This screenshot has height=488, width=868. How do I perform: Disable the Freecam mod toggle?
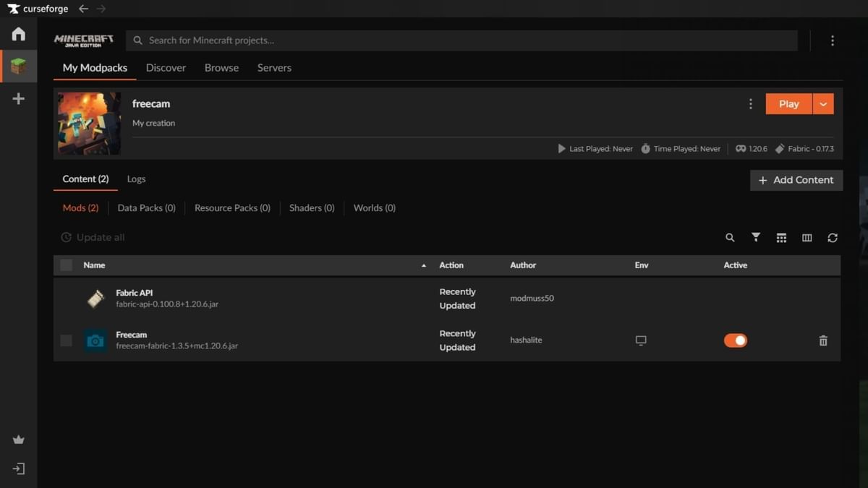(x=736, y=341)
